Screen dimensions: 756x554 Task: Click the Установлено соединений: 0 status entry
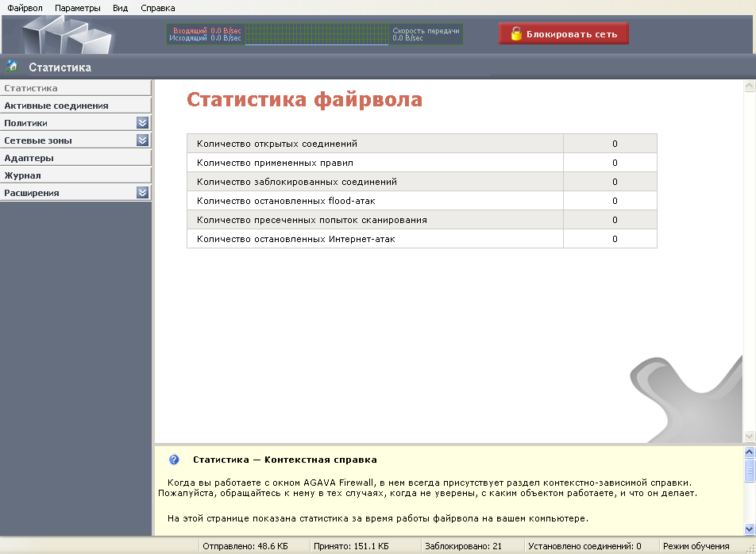click(584, 546)
